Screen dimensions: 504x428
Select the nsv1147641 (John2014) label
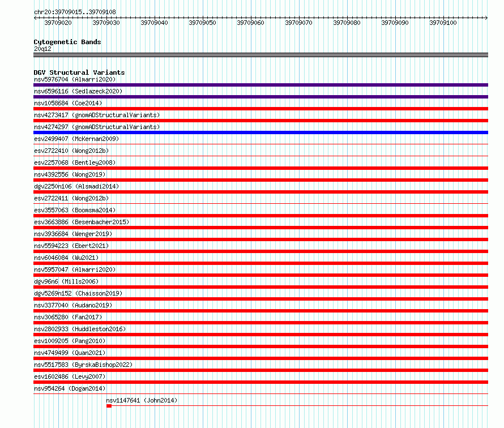click(x=142, y=400)
